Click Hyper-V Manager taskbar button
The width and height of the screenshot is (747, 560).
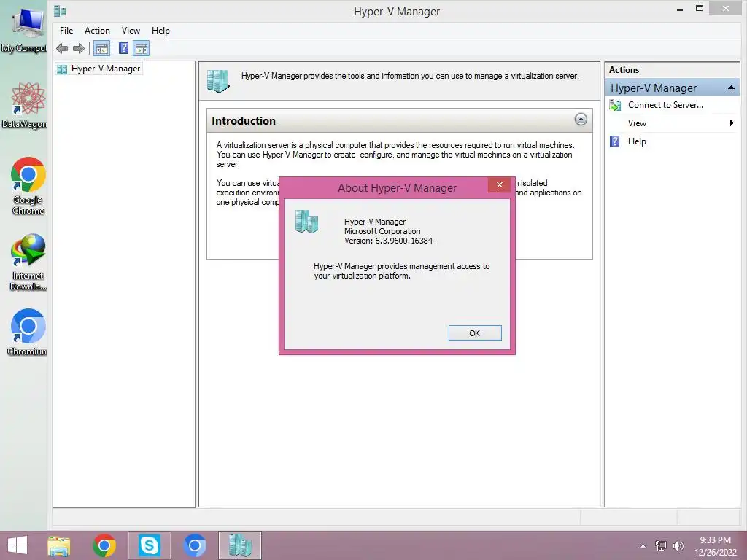coord(239,545)
